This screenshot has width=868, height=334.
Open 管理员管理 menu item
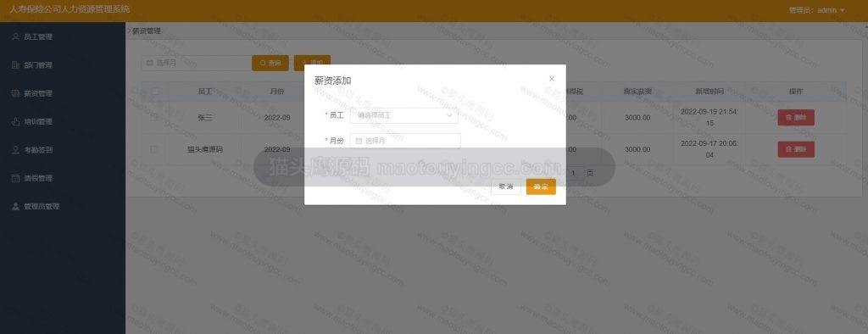pos(63,206)
